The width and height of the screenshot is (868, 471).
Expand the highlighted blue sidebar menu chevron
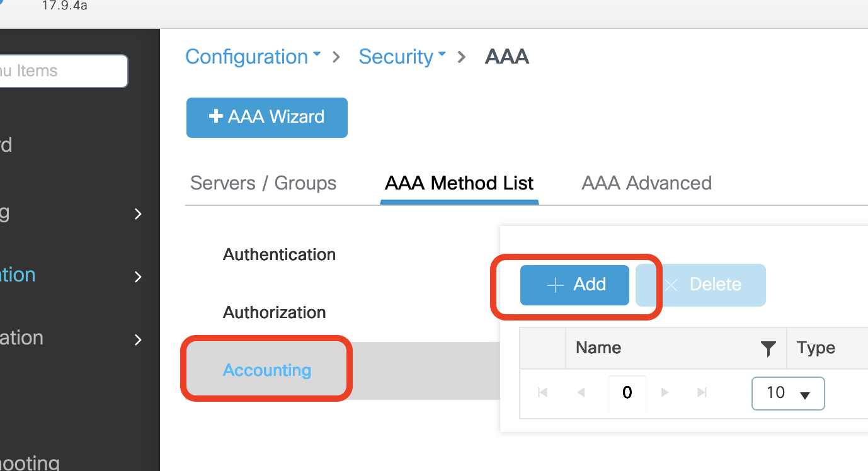[138, 276]
